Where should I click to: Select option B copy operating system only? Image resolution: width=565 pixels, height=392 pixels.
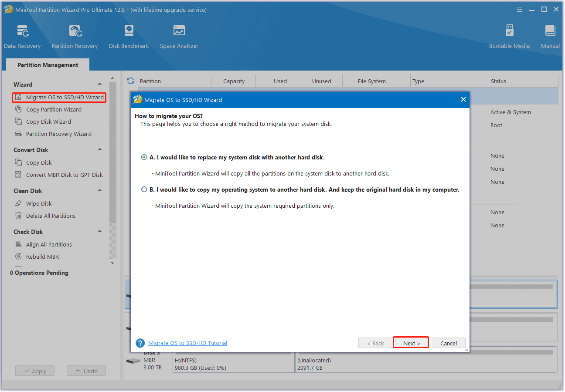click(144, 189)
